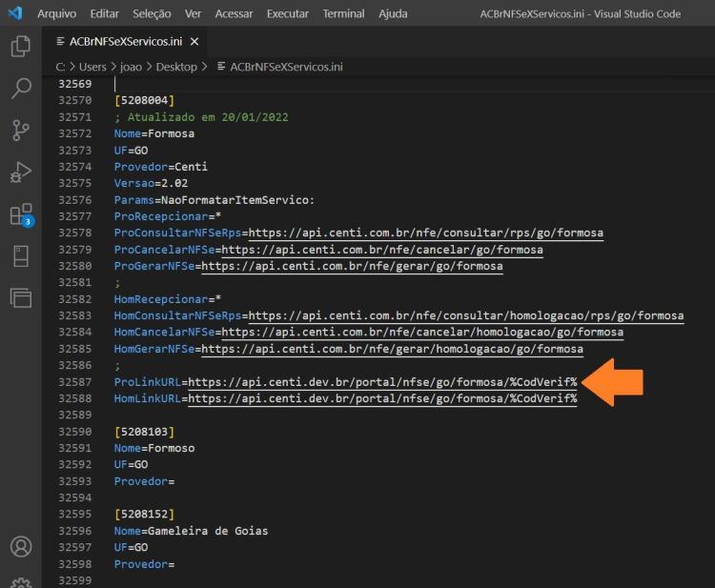Open the Explorer view in activity bar
715x588 pixels.
point(21,46)
